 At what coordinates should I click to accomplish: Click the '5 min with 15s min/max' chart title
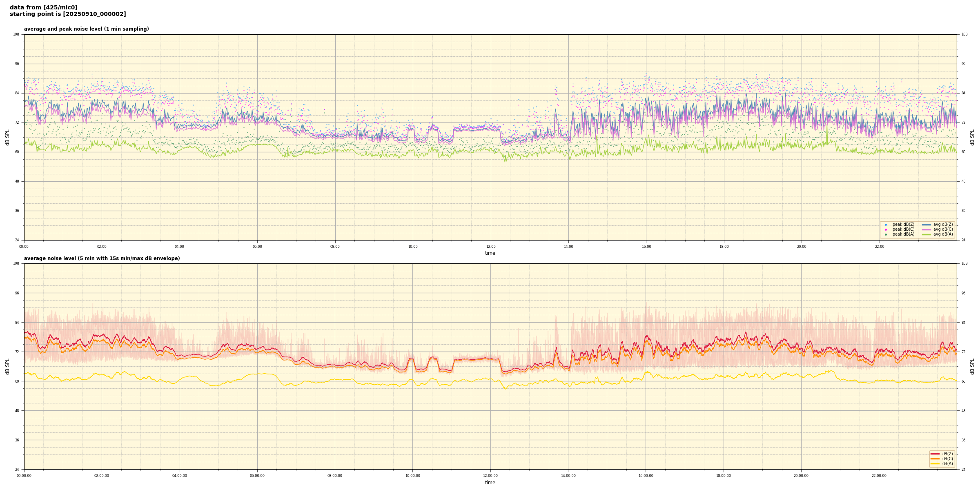102,258
